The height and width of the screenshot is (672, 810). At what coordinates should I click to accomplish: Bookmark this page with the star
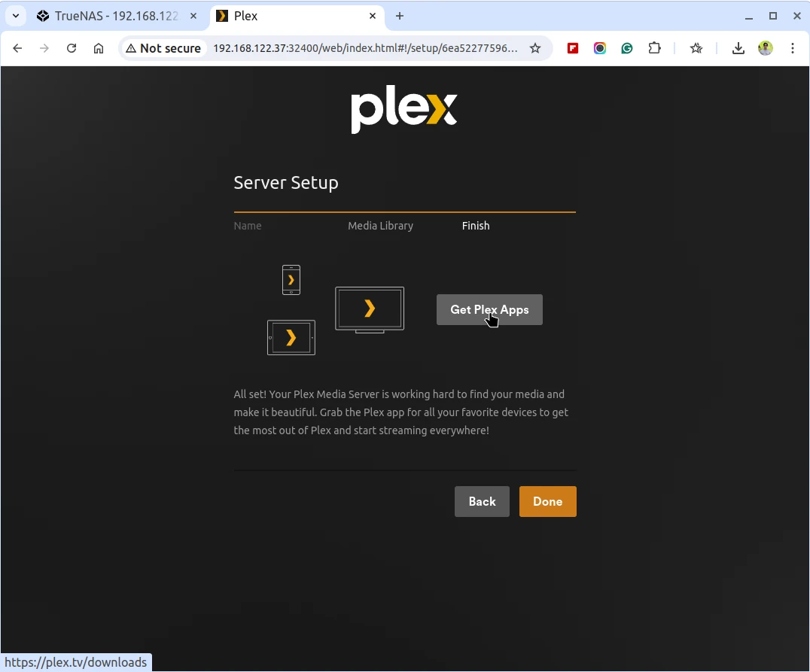coord(535,48)
